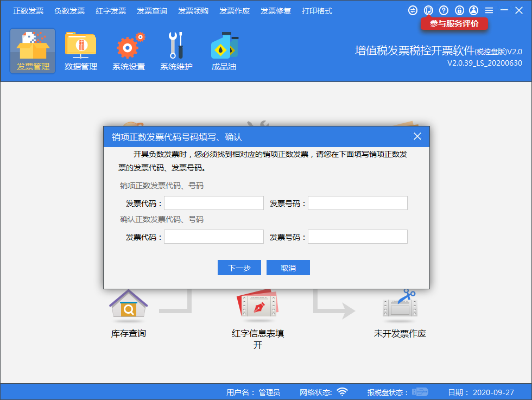Click the 下一步 button
532x400 pixels.
[239, 268]
